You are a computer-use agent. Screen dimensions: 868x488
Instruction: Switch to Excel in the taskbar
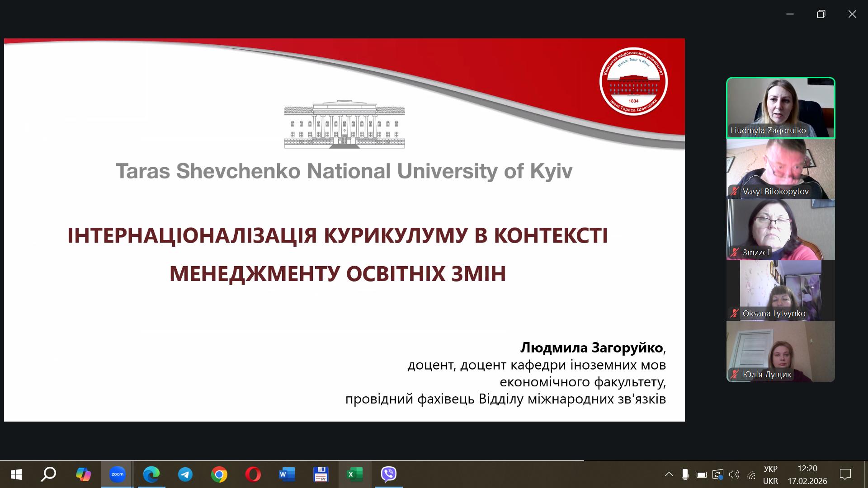tap(354, 474)
